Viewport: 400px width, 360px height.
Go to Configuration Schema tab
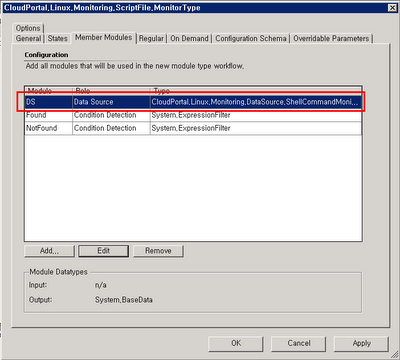coord(251,39)
